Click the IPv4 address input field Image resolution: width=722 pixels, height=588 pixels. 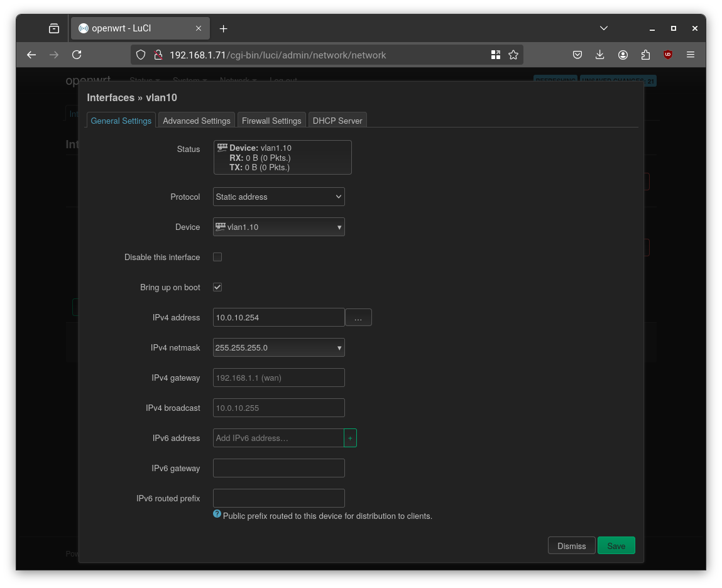tap(278, 317)
